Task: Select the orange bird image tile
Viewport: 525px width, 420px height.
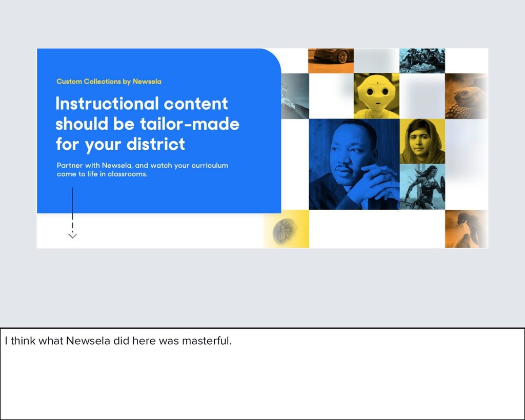Action: (466, 229)
